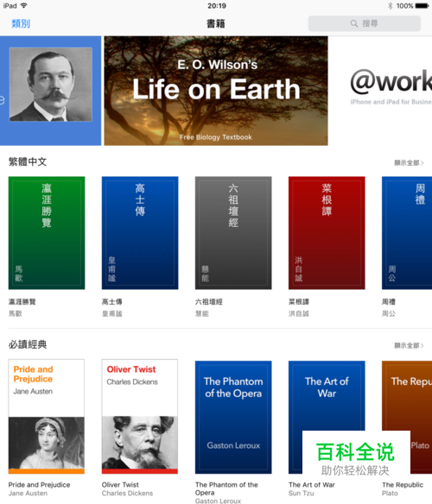Viewport: 432px width, 504px height.
Task: Open the Pride and Prejudice book cover
Action: coord(47,416)
